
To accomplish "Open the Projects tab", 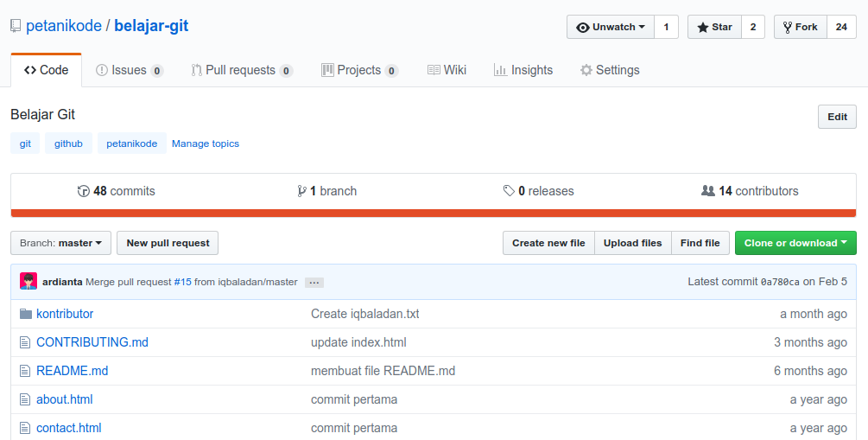I will [x=359, y=70].
